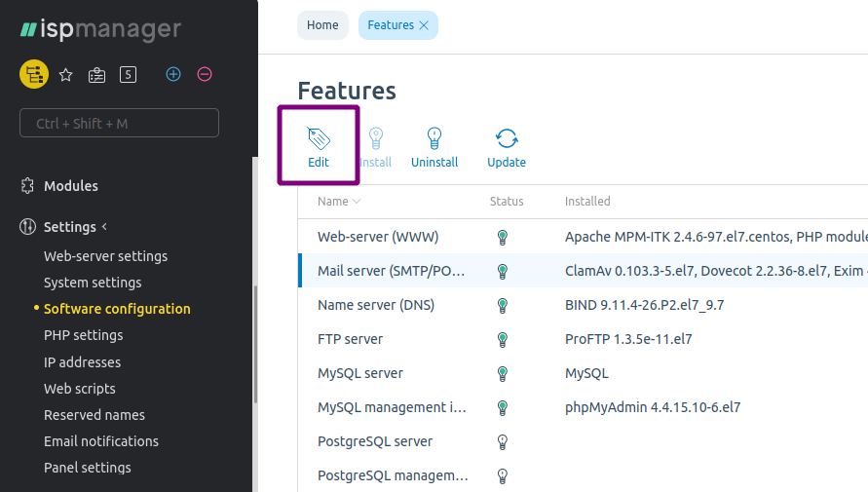Collapse the Settings menu section
The image size is (868, 492).
pos(75,227)
